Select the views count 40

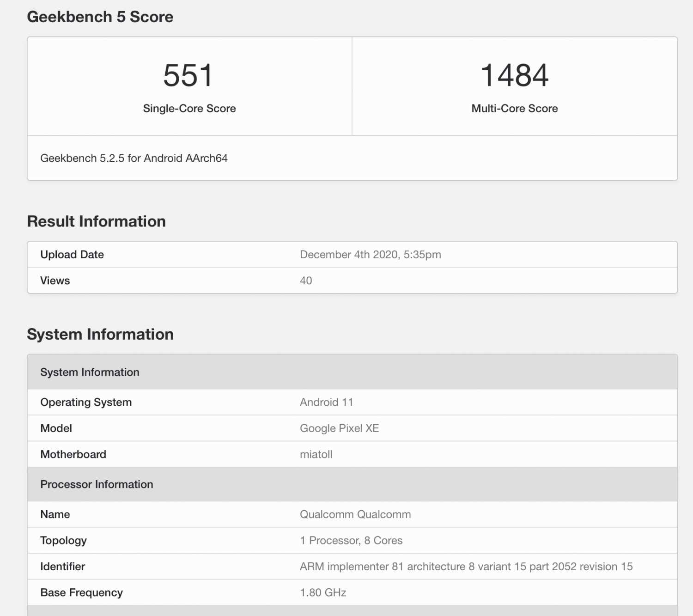pos(306,281)
